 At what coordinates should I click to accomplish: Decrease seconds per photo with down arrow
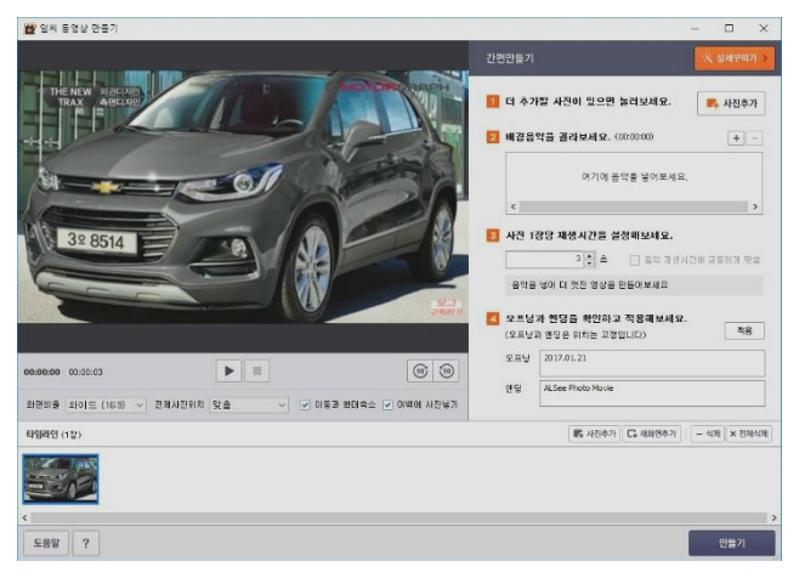590,264
